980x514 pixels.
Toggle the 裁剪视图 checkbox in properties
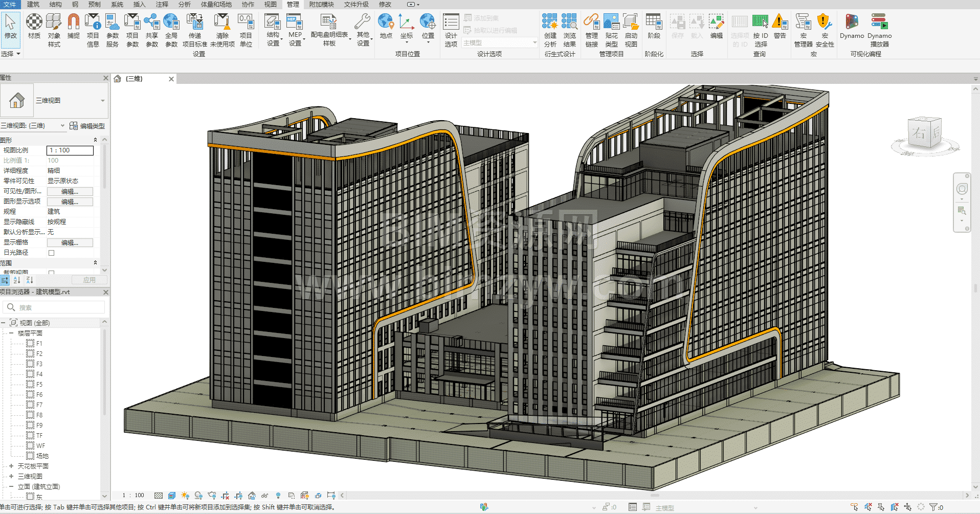point(51,273)
